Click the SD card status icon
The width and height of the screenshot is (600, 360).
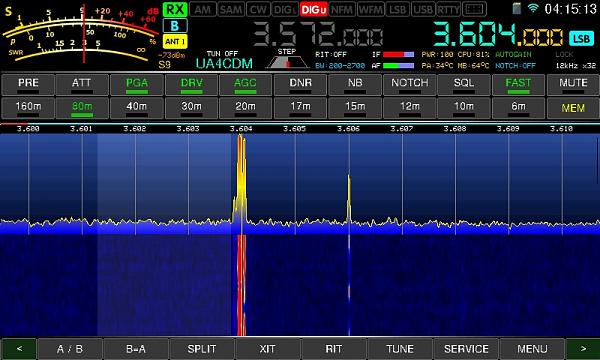click(517, 8)
